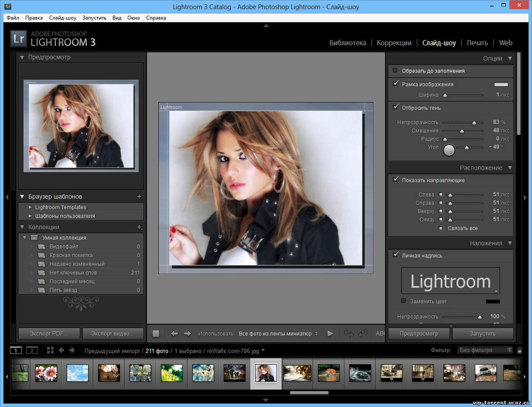Viewport: 532px width, 407px height.
Task: Open Использовать photos dropdown
Action: (279, 334)
